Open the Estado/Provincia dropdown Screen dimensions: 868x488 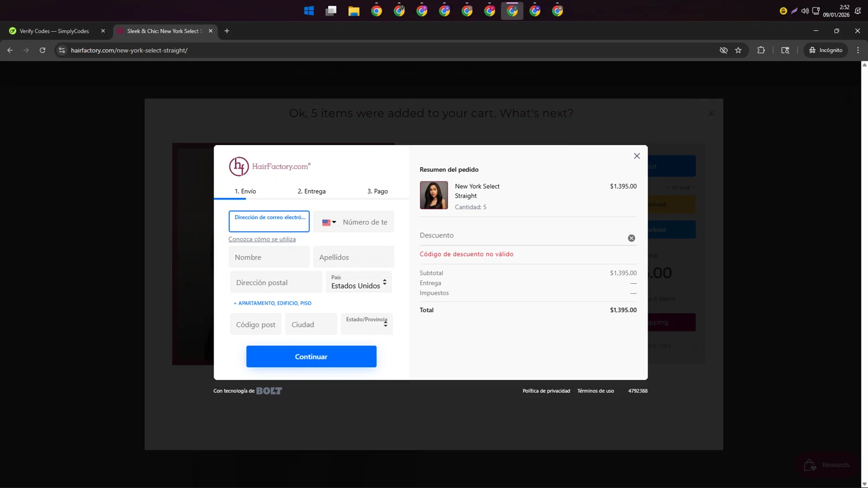click(x=367, y=324)
